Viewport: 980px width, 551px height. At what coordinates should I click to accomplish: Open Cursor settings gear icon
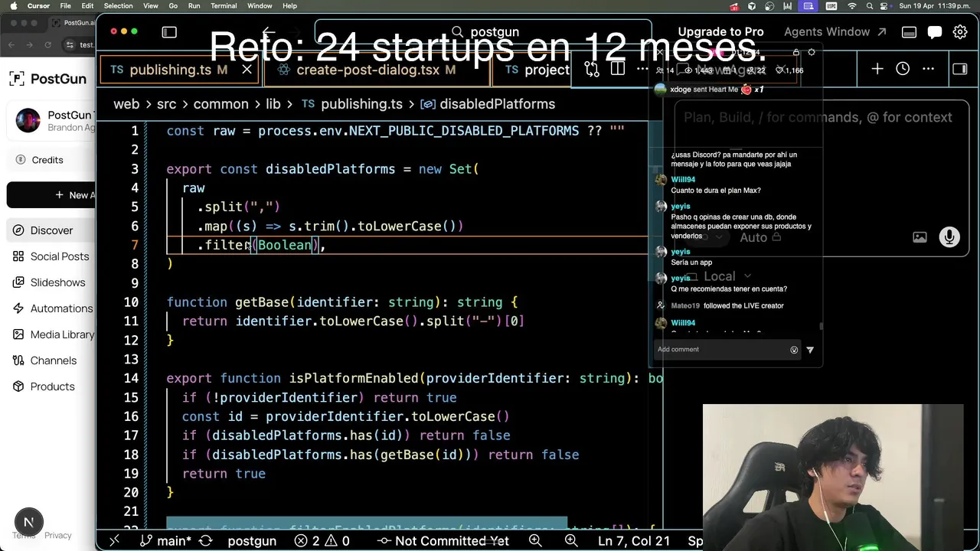coord(960,32)
